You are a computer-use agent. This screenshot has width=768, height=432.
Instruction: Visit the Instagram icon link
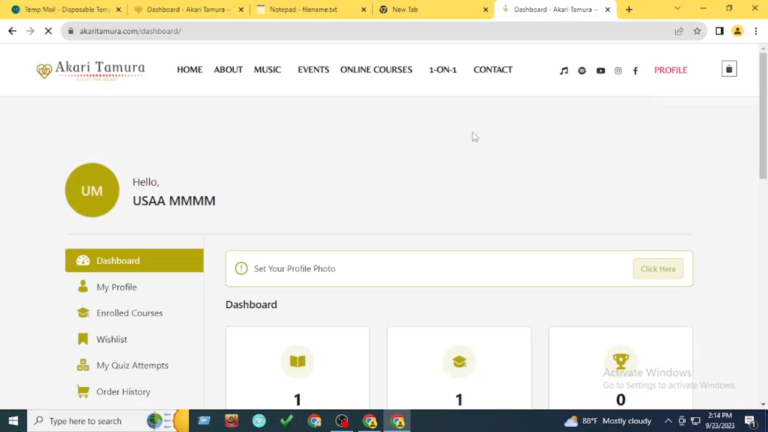pyautogui.click(x=618, y=71)
